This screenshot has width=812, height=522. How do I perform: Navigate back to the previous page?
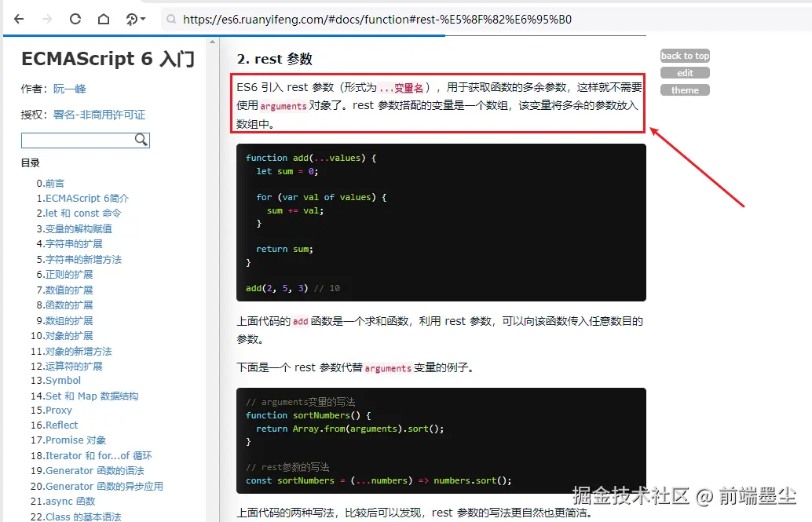click(x=18, y=19)
